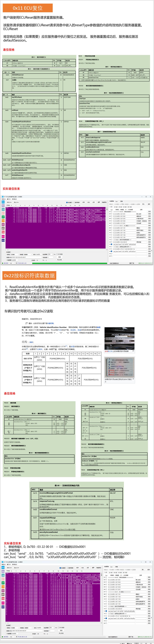This screenshot has height=644, width=154.
Task: Open 帧类型 dropdown in first HT-TOOL window
Action: pyautogui.click(x=28, y=254)
